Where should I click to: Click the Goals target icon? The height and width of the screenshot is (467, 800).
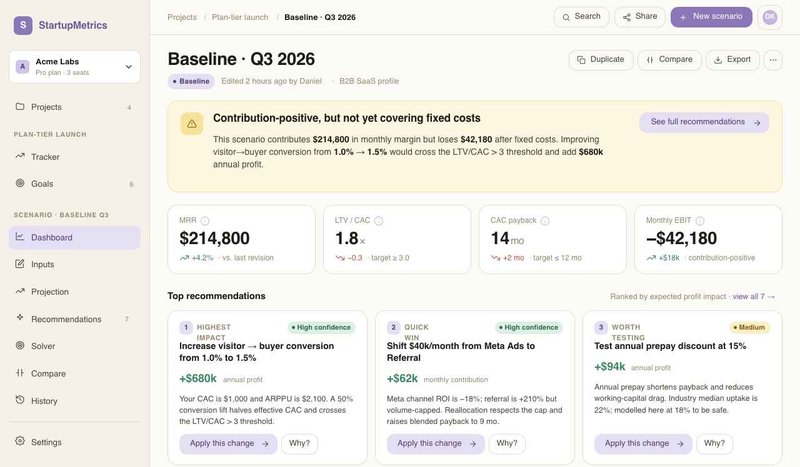pyautogui.click(x=20, y=183)
